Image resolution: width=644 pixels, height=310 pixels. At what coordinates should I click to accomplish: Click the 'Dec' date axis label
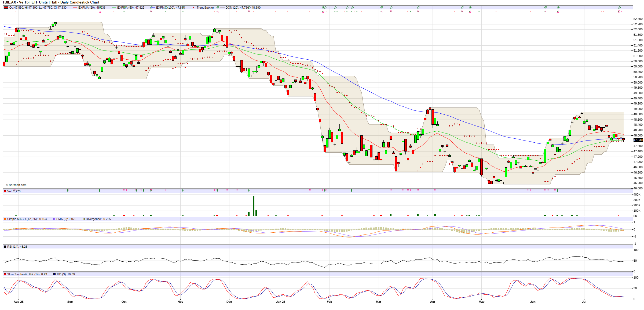pos(229,302)
